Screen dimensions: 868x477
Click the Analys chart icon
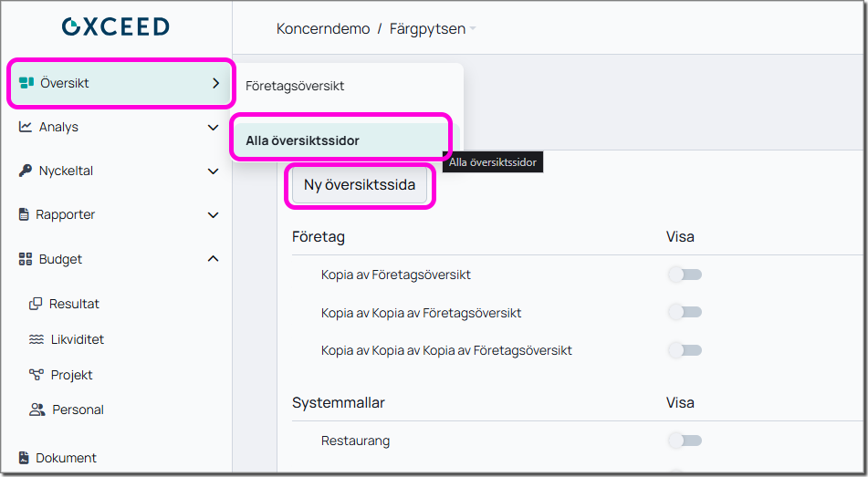pyautogui.click(x=26, y=127)
